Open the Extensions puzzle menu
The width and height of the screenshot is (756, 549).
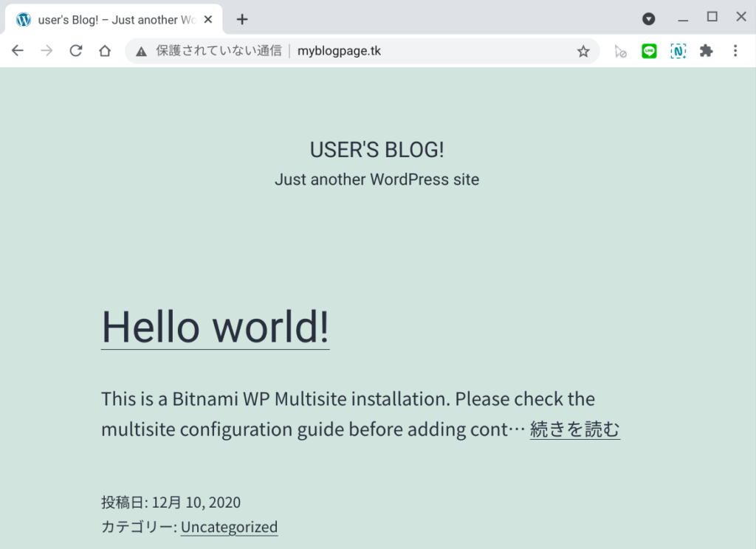(x=707, y=51)
